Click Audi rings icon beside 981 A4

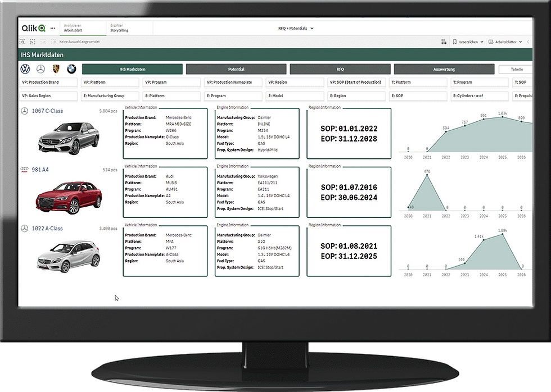pyautogui.click(x=25, y=170)
